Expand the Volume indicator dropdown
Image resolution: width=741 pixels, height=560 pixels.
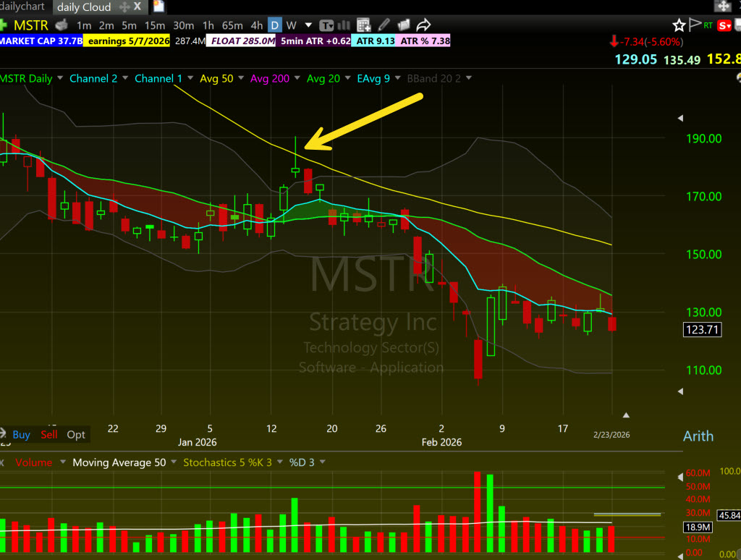point(63,462)
